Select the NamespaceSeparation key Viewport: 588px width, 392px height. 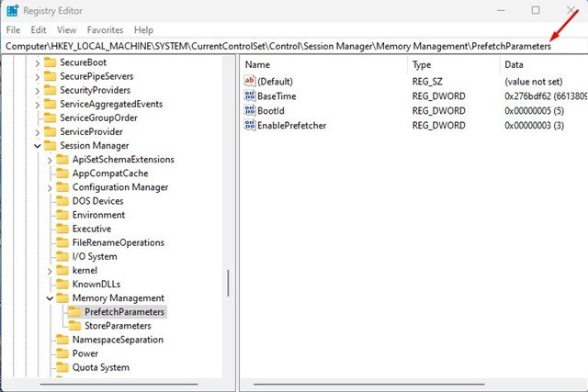point(118,340)
